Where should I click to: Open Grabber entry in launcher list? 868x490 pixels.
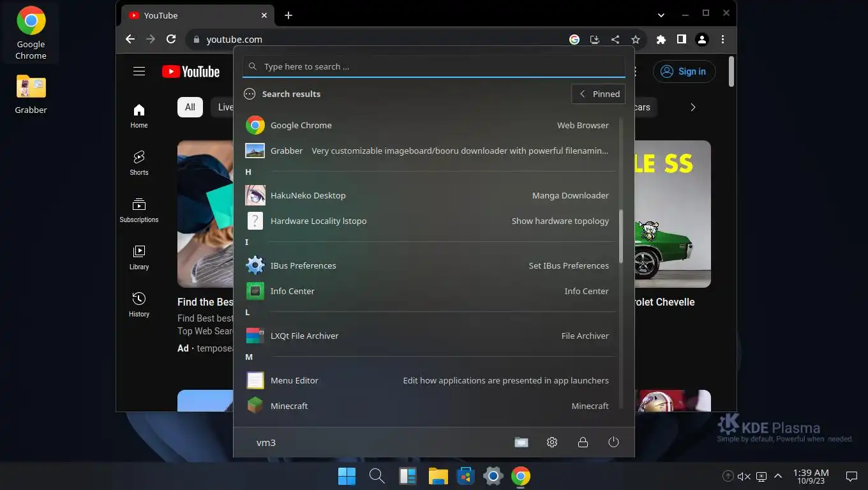pyautogui.click(x=427, y=151)
